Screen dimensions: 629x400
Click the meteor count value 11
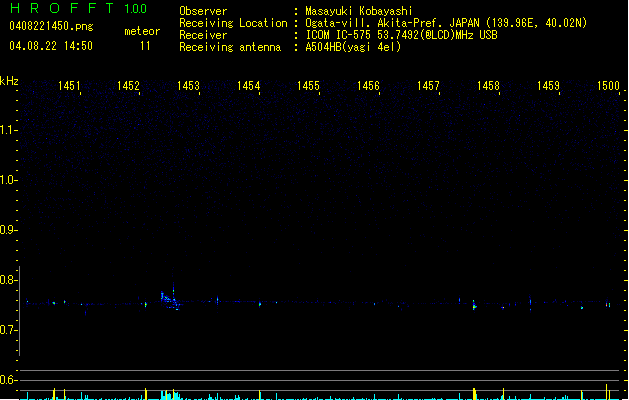[145, 46]
